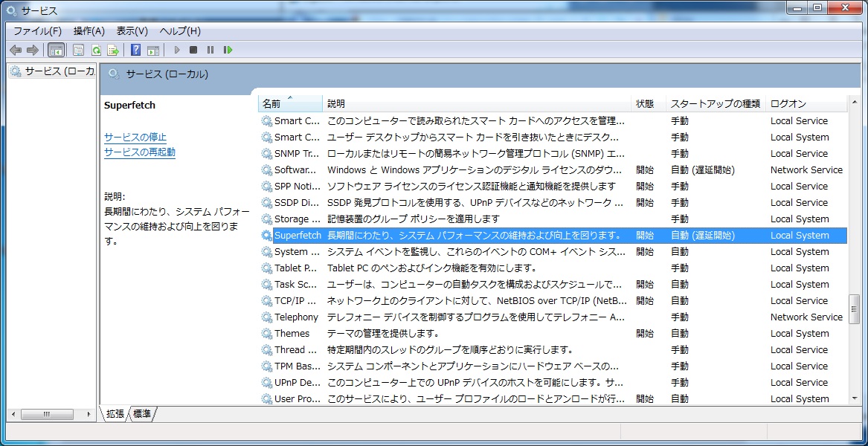Click the 開始 status of Themes row

click(x=645, y=333)
